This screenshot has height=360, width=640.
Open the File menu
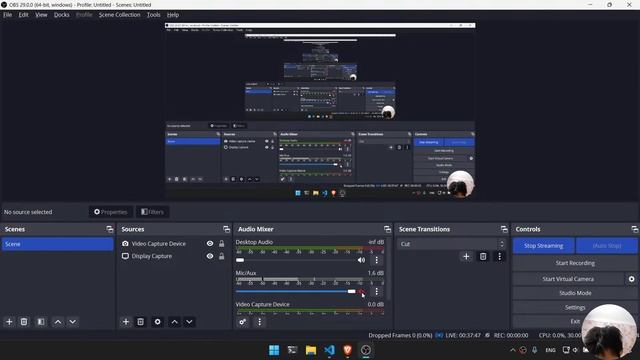pos(7,15)
